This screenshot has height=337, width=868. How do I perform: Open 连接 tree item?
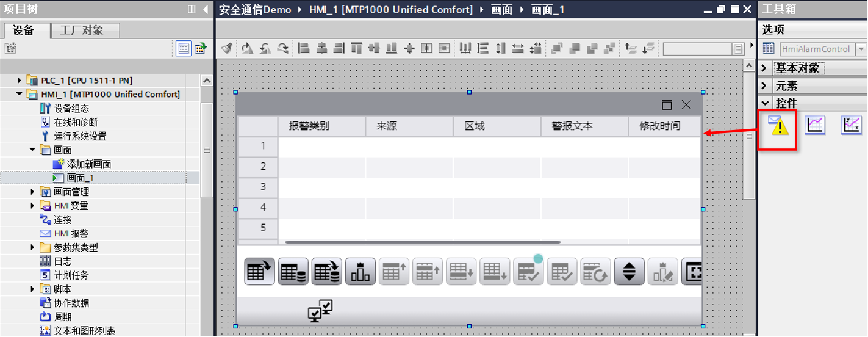[62, 219]
